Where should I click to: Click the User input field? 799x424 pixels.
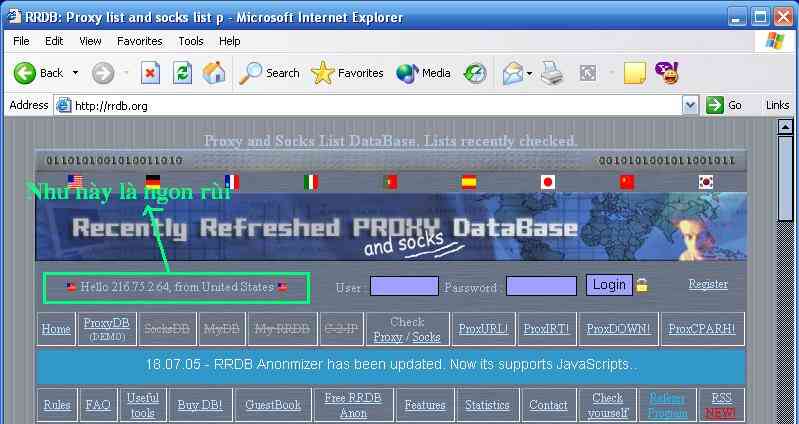point(404,286)
